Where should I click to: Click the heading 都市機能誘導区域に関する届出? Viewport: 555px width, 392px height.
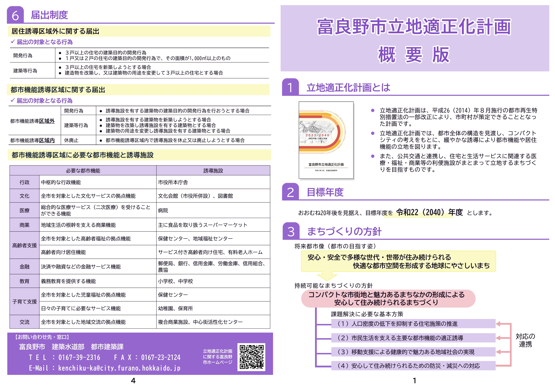pyautogui.click(x=58, y=90)
